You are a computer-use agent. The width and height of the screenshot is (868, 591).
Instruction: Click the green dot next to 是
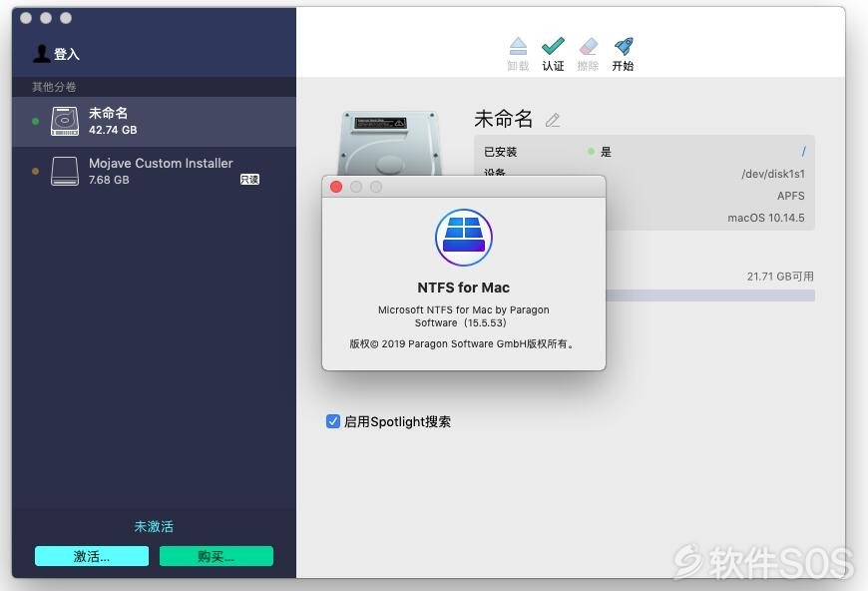coord(592,151)
